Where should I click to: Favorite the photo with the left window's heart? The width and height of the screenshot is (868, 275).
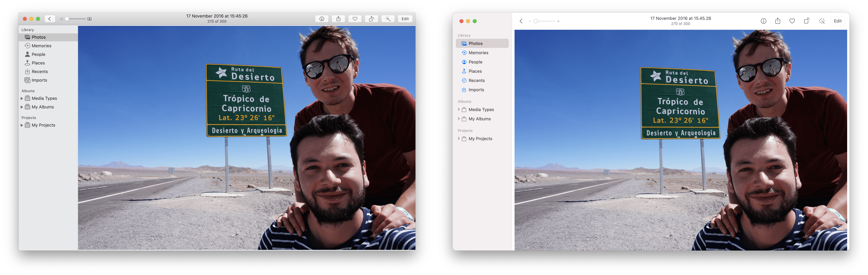click(x=354, y=19)
